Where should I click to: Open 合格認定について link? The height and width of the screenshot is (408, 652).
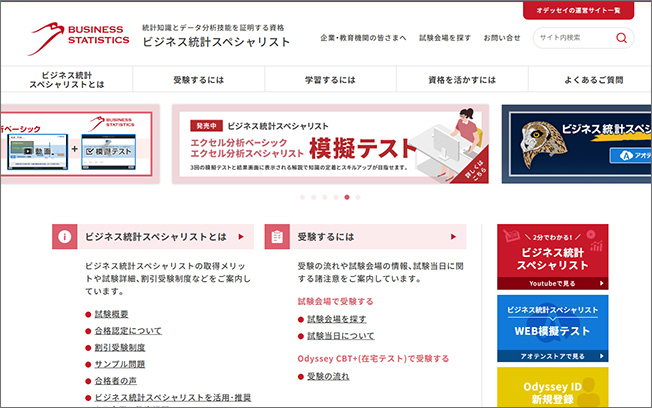click(x=128, y=331)
